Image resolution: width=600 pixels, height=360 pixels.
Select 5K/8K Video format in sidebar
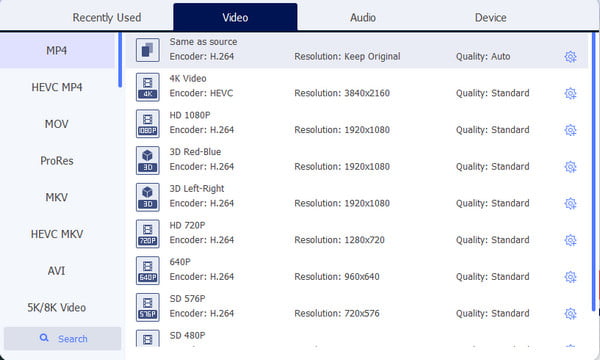click(x=57, y=308)
